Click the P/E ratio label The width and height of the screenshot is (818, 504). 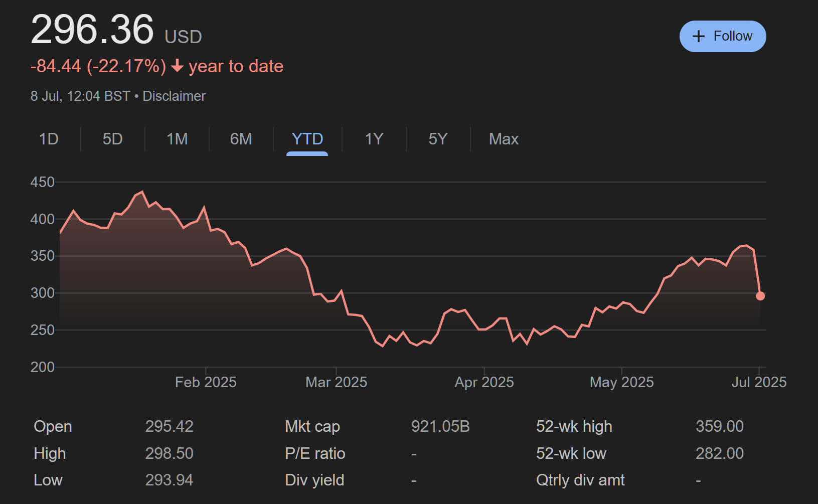click(315, 453)
